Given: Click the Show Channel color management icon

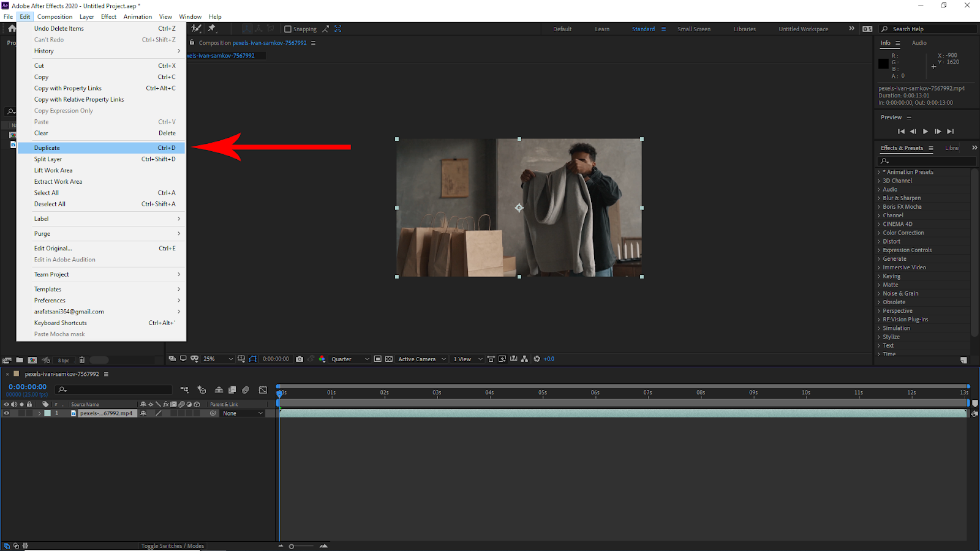Looking at the screenshot, I should [x=322, y=359].
